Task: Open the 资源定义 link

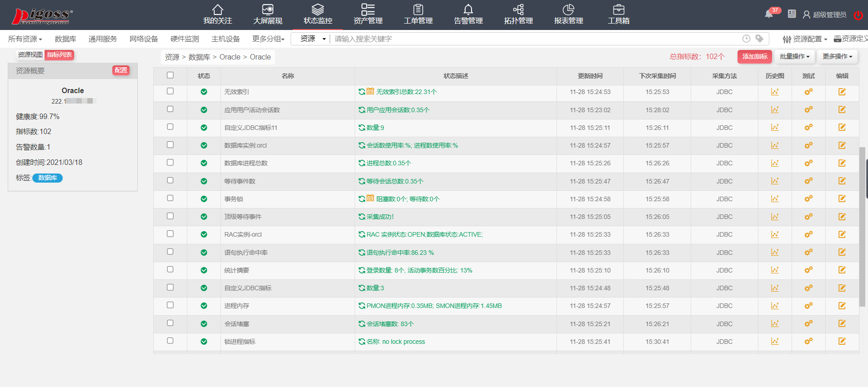Action: click(x=851, y=39)
